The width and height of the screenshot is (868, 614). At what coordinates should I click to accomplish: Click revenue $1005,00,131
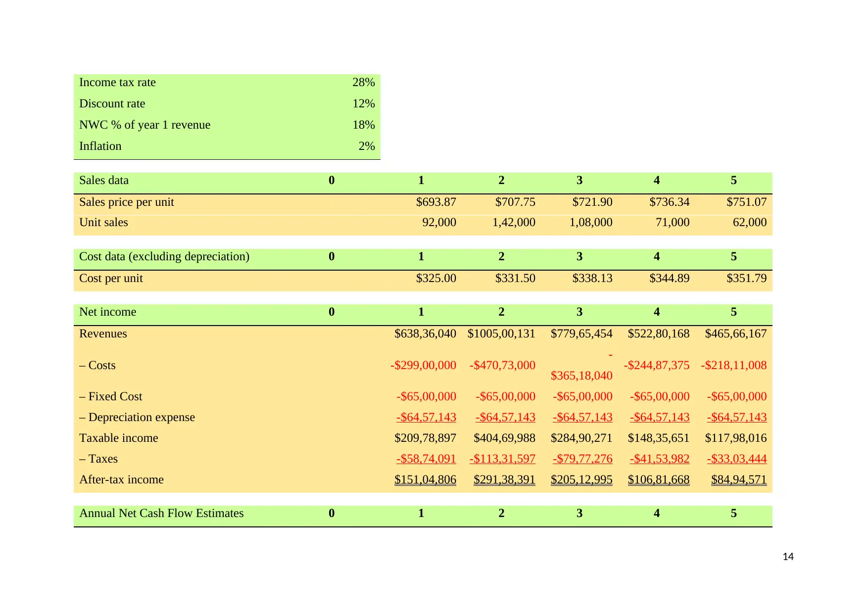pos(501,333)
